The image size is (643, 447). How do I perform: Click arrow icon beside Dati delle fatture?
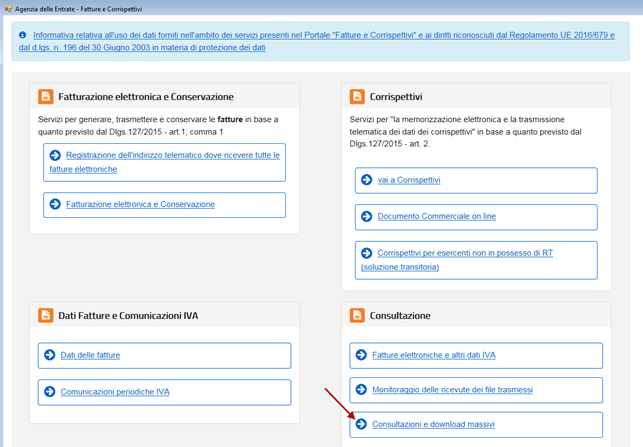tap(50, 355)
